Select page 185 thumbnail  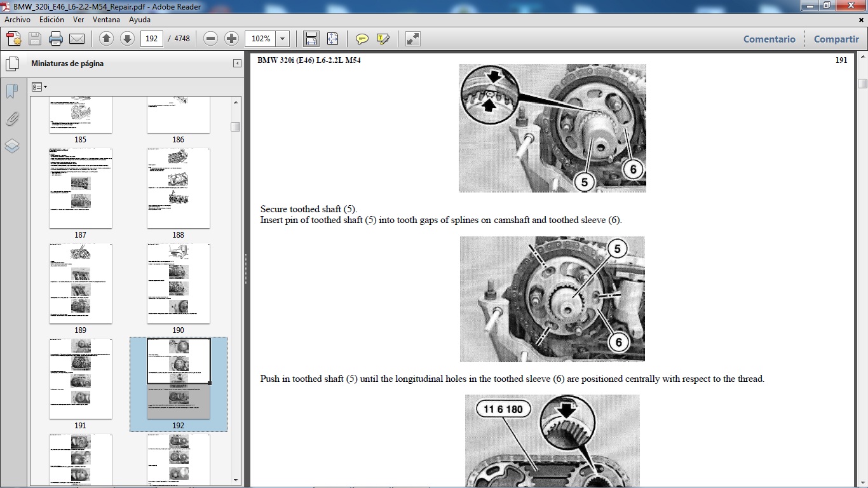click(x=81, y=115)
